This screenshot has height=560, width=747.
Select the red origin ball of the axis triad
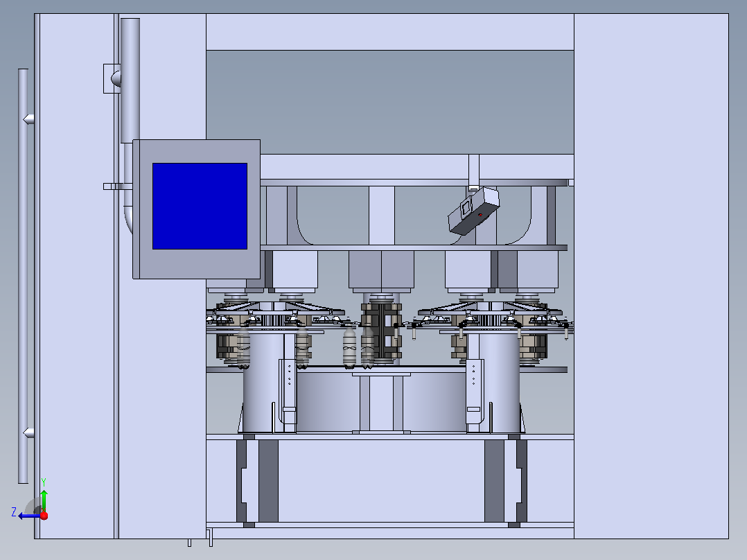tap(44, 516)
